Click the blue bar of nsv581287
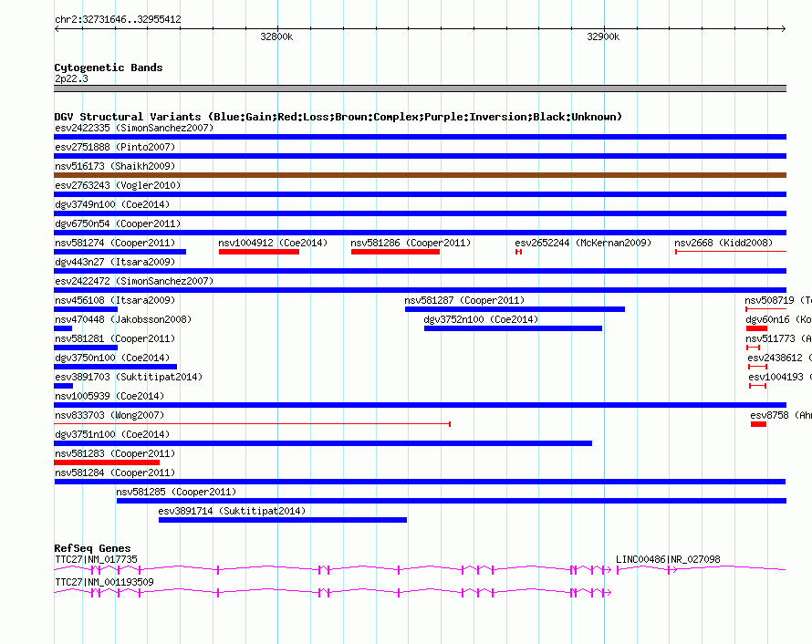Viewport: 812px width, 644px height. [515, 309]
